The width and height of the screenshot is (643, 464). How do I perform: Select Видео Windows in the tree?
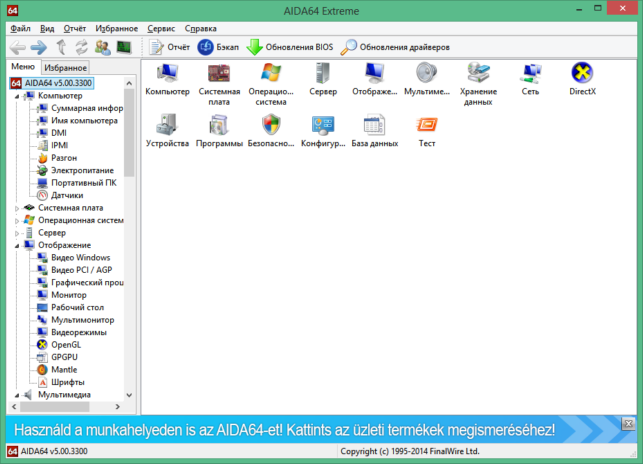(x=74, y=258)
